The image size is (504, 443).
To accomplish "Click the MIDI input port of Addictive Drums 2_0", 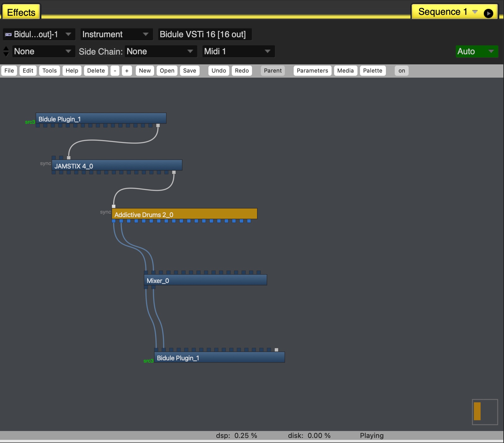I will pos(114,206).
